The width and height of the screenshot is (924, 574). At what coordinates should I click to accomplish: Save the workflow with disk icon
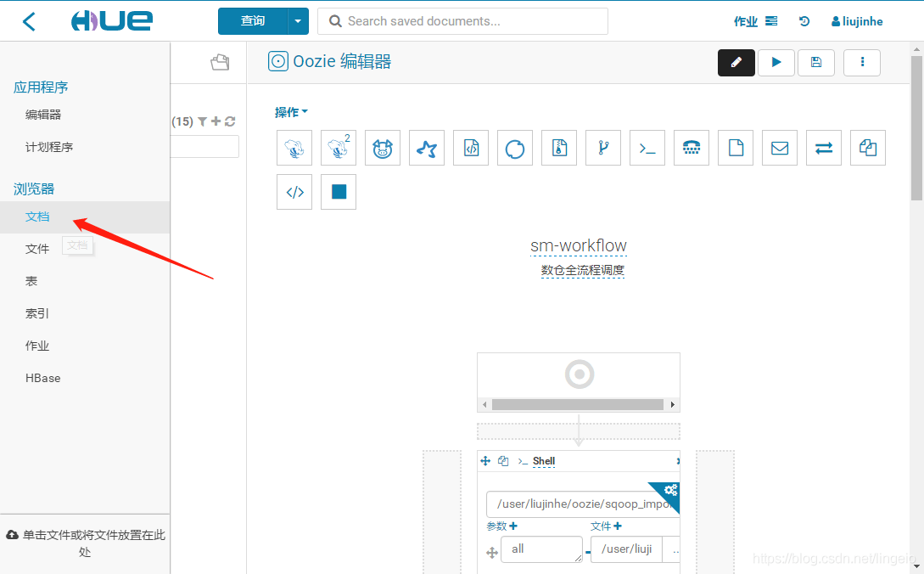pyautogui.click(x=816, y=63)
